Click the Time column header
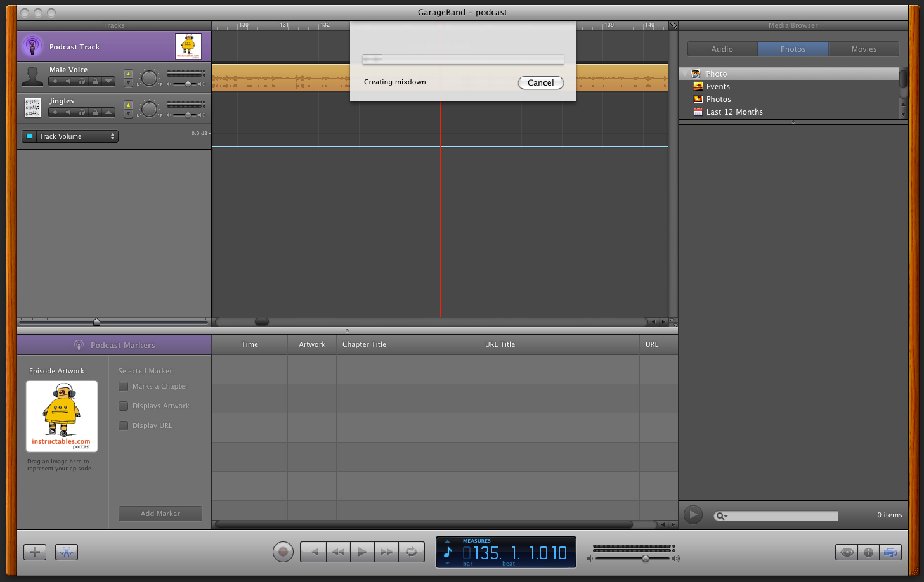924x582 pixels. [249, 344]
